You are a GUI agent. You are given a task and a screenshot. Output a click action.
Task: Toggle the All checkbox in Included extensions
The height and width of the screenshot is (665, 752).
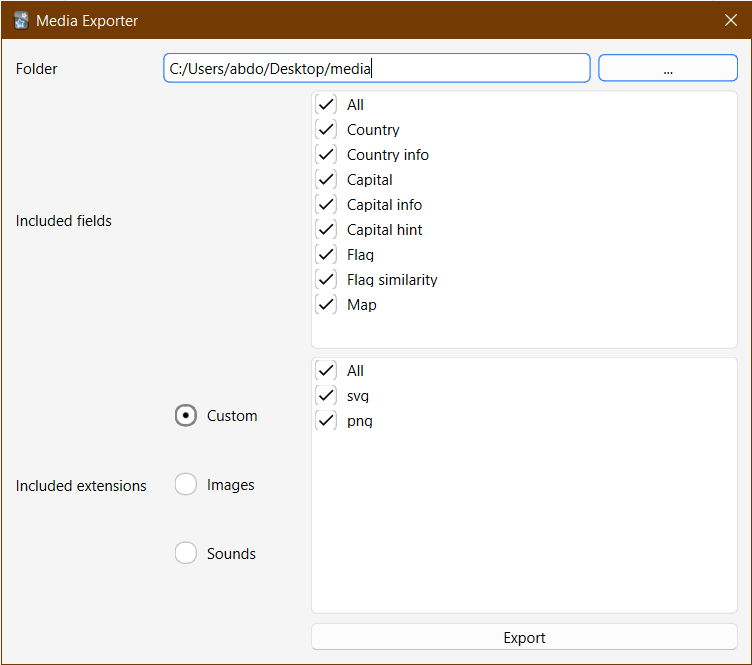pyautogui.click(x=326, y=371)
